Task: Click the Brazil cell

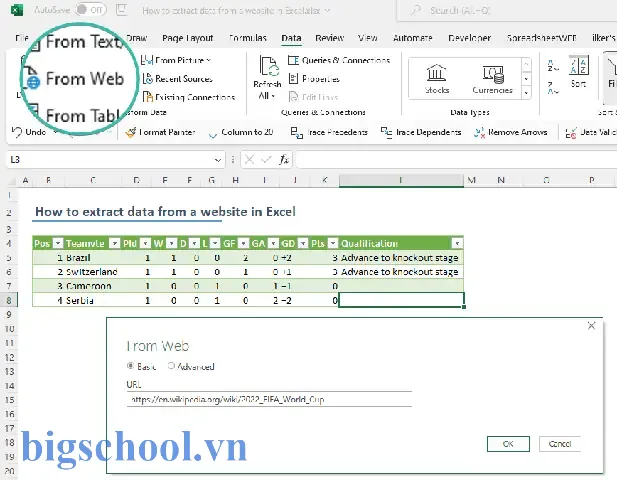Action: 92,258
